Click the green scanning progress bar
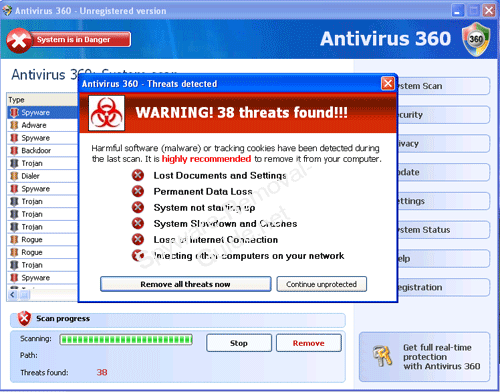Screen dimensions: 500x392 (x=126, y=340)
